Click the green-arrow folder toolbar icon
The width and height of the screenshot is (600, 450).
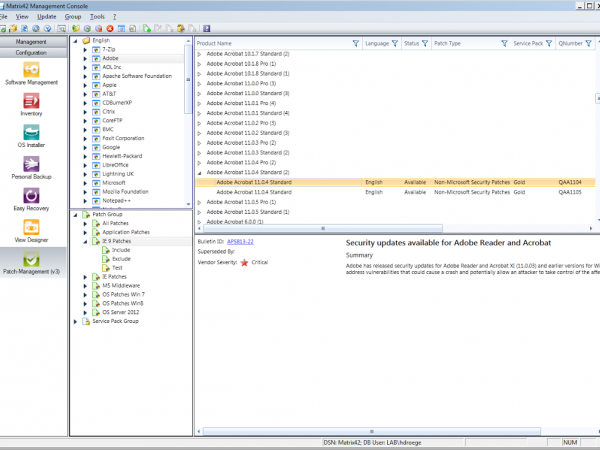[x=76, y=28]
